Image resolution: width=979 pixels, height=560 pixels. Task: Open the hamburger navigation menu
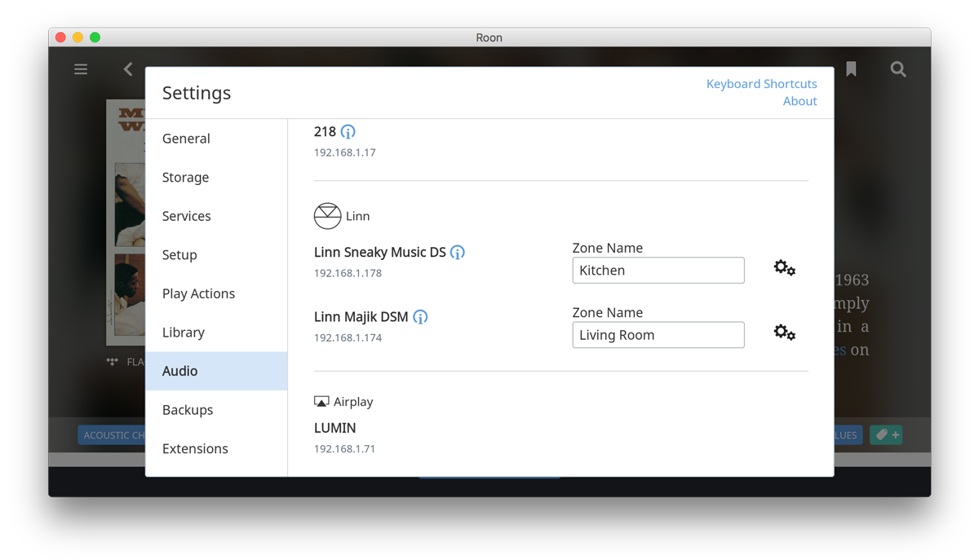(81, 69)
